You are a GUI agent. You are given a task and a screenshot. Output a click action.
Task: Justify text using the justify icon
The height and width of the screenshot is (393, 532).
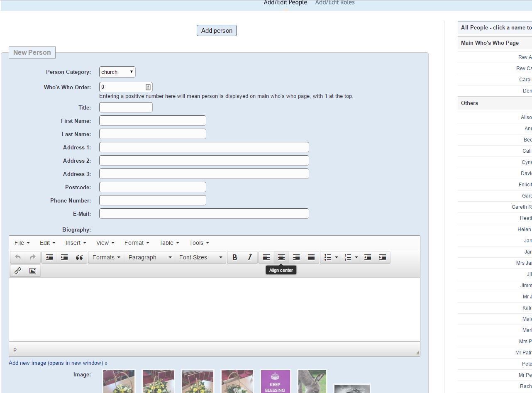(311, 257)
